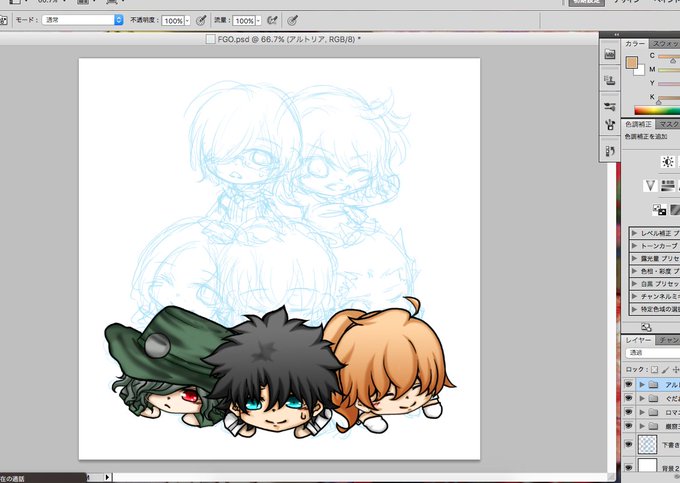Switch to the カラー tab

point(635,44)
